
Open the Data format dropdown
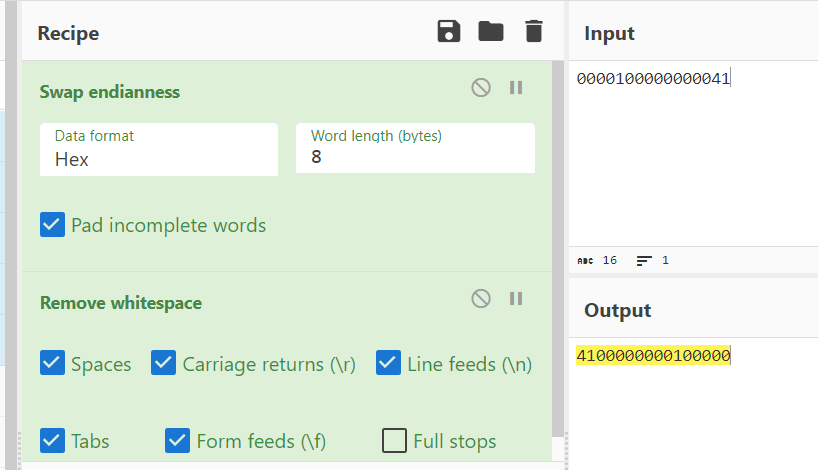158,149
